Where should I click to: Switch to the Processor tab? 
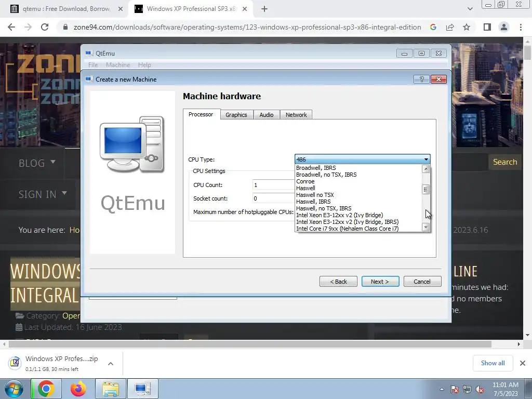[x=201, y=114]
